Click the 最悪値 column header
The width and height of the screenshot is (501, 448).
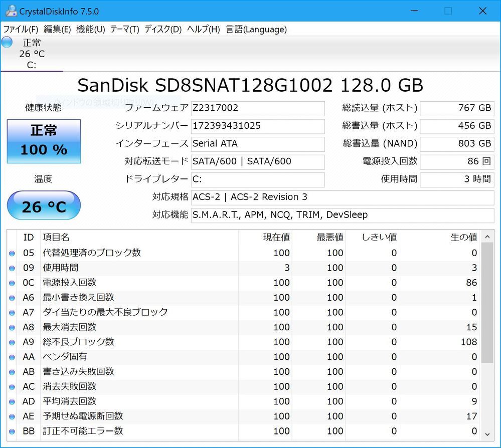318,237
